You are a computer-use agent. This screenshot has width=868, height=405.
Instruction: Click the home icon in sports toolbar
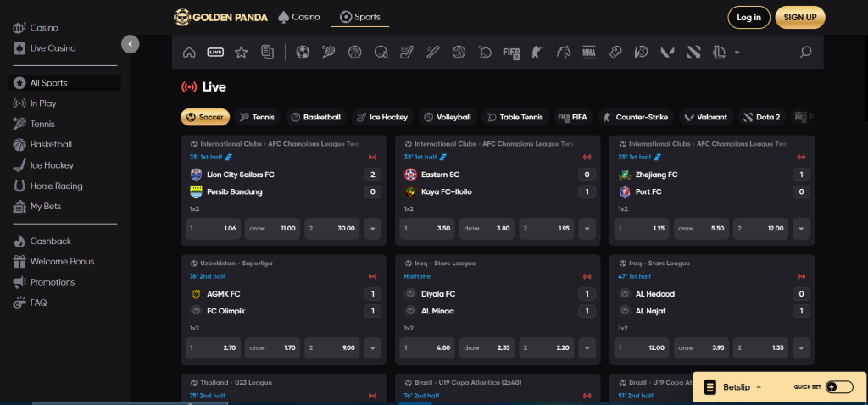(189, 53)
